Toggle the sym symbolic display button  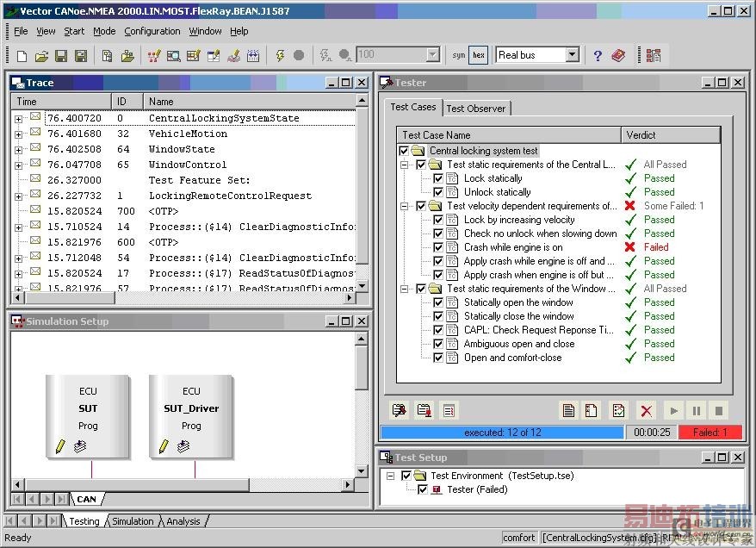[x=459, y=55]
